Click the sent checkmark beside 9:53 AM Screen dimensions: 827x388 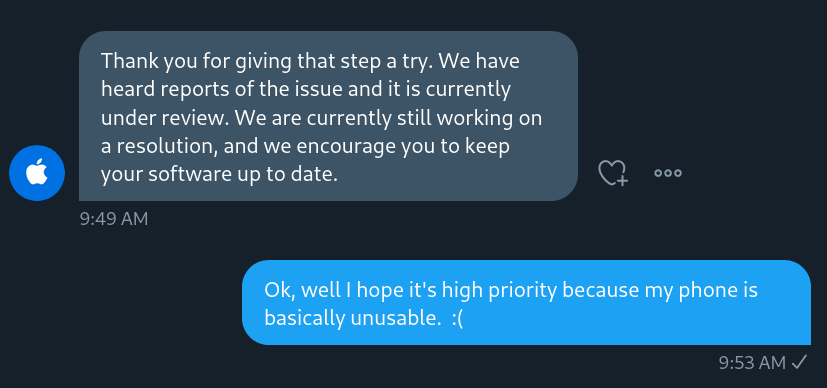tap(800, 362)
